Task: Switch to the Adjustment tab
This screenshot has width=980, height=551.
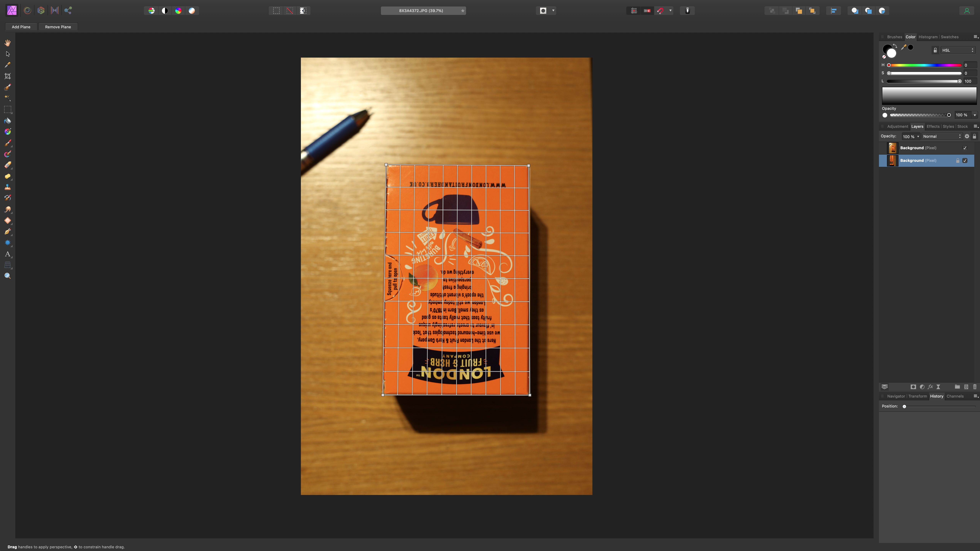Action: coord(898,126)
